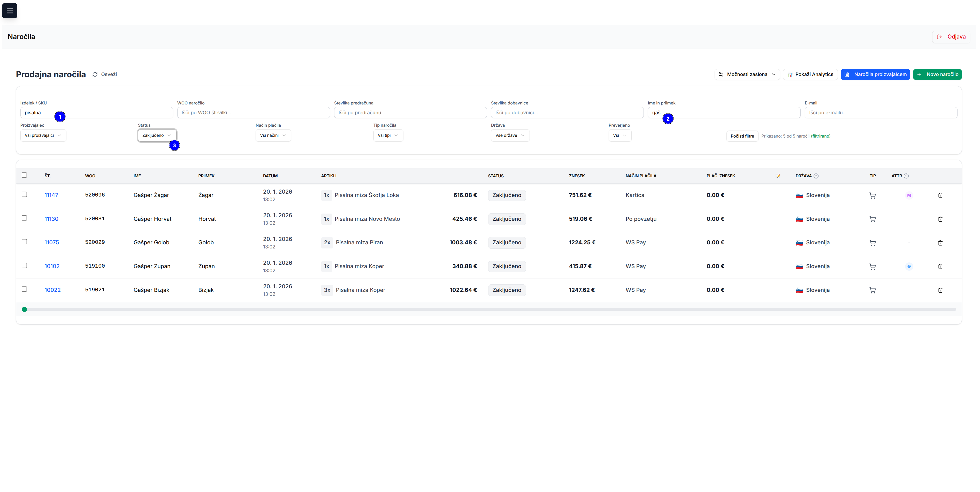Click pencil edit icon in table header
The height and width of the screenshot is (492, 980).
778,176
